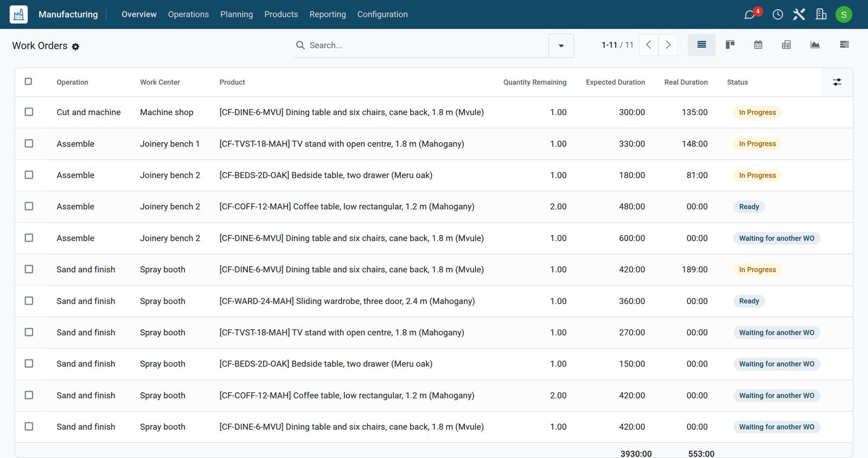Screen dimensions: 868x458
Task: Expand the search options dropdown arrow
Action: (x=561, y=46)
